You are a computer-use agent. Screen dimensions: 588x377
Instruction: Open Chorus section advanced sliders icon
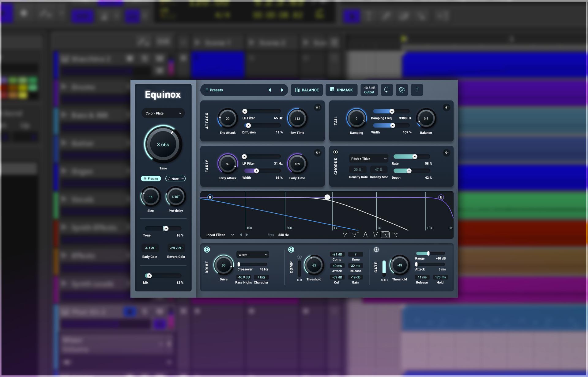pos(447,153)
